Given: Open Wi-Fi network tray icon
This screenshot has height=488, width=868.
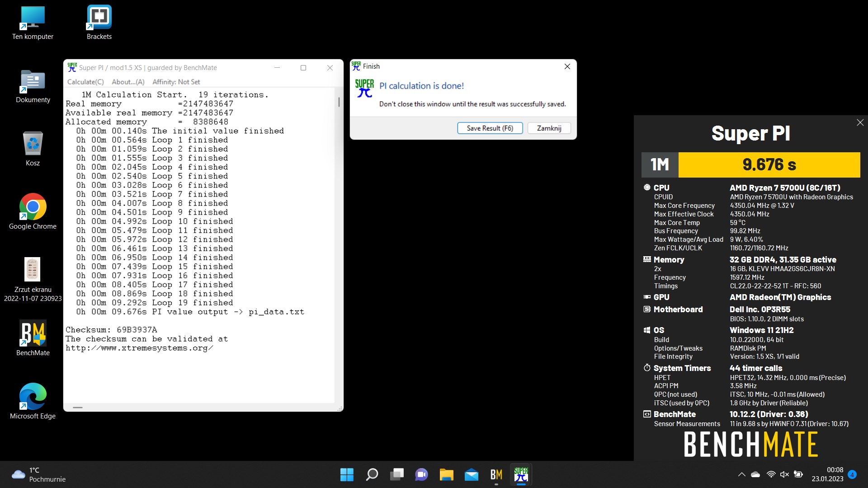Looking at the screenshot, I should [771, 474].
